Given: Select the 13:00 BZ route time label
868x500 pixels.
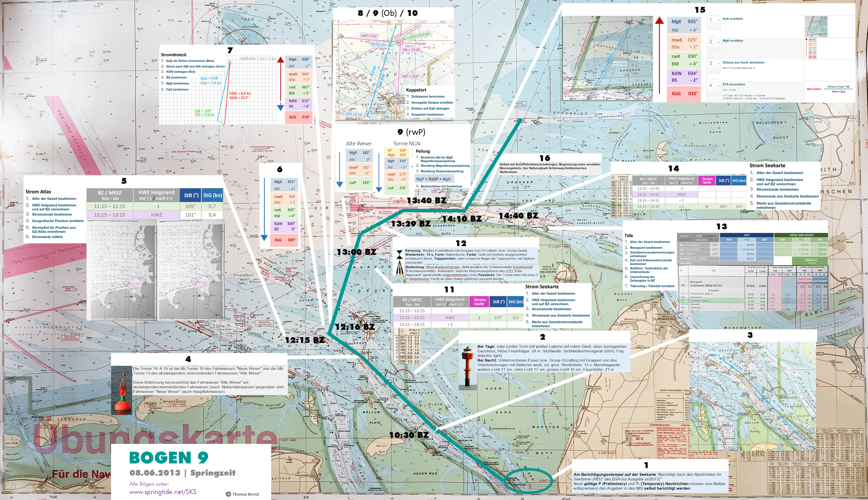Looking at the screenshot, I should [356, 252].
